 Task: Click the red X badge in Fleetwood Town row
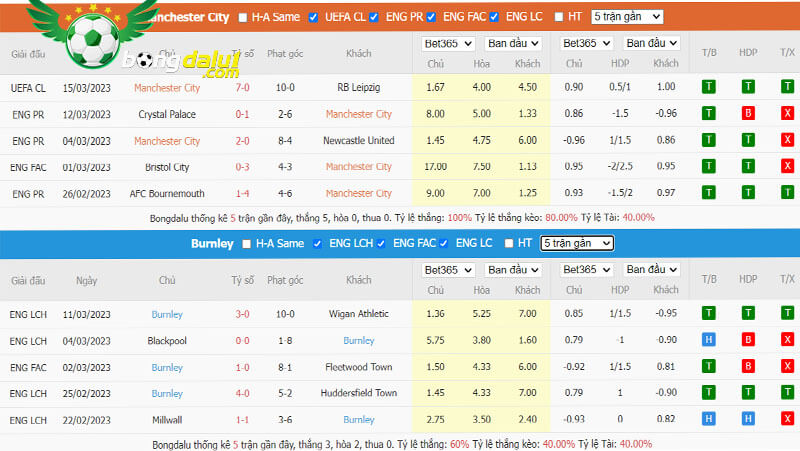(787, 366)
